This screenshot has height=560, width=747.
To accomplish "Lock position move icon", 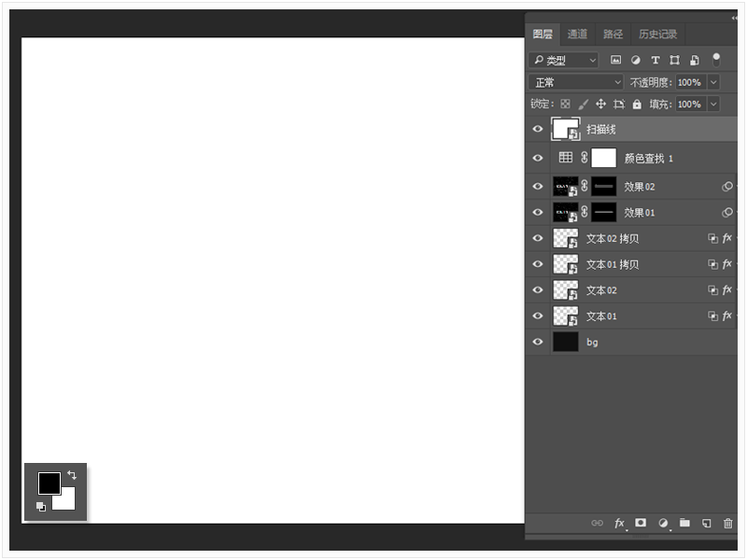I will (x=600, y=104).
